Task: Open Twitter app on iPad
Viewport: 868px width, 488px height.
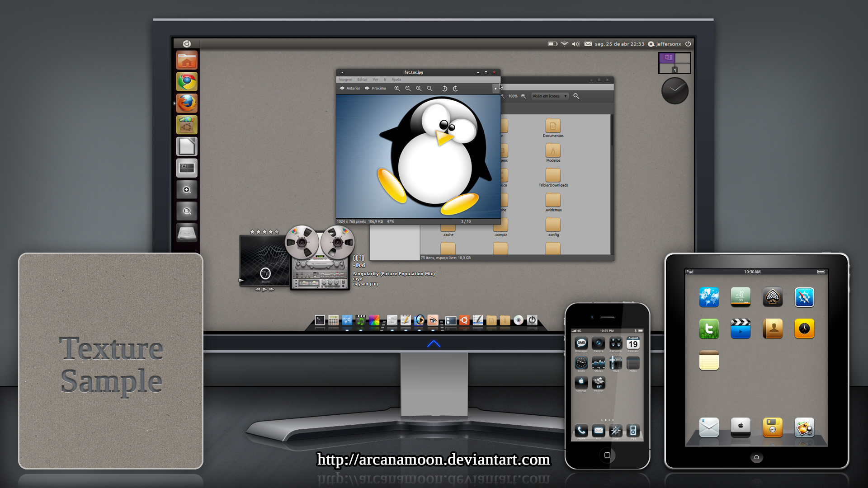Action: [709, 328]
